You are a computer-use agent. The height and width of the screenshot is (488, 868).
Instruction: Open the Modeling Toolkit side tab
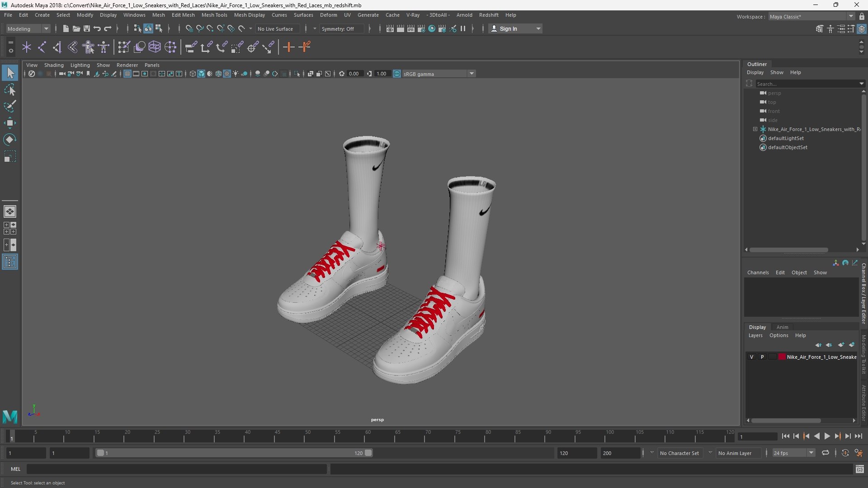click(863, 354)
